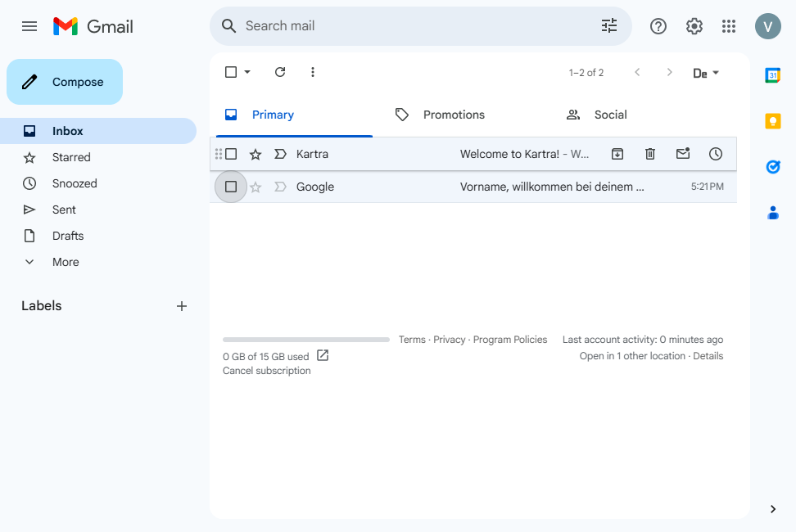Open the Inbox folder
Viewport: 796px width, 532px height.
click(x=98, y=131)
